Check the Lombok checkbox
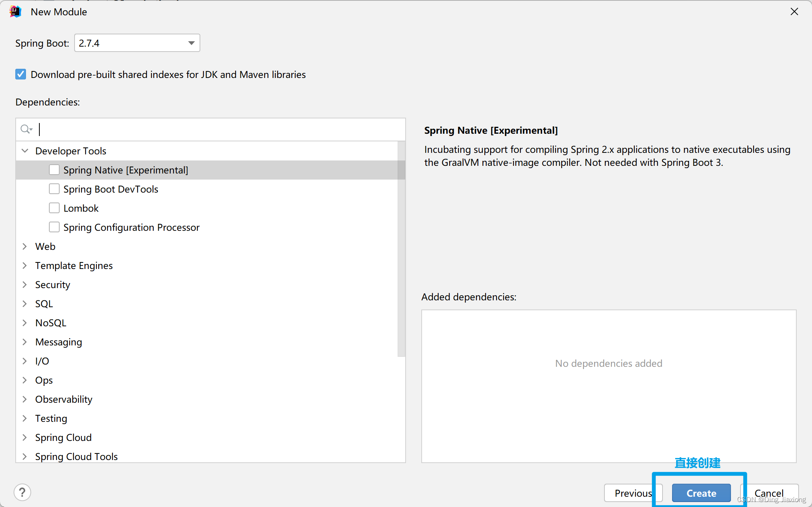The image size is (812, 507). [x=54, y=208]
